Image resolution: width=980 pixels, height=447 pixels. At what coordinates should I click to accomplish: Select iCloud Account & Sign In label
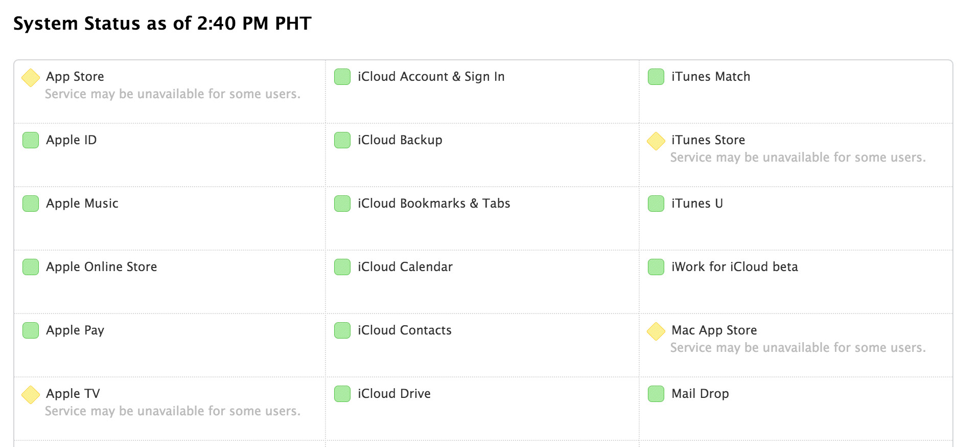click(431, 77)
